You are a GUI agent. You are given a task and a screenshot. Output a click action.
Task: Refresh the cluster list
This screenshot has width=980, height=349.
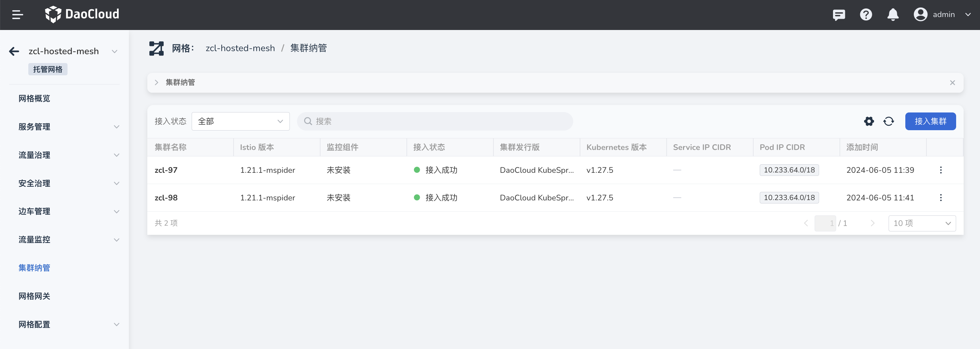coord(889,121)
